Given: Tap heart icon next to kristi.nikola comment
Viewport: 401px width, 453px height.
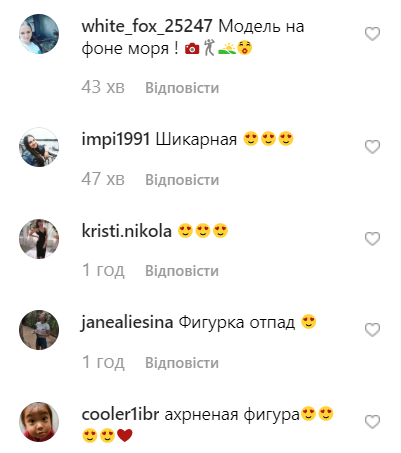Looking at the screenshot, I should [372, 239].
